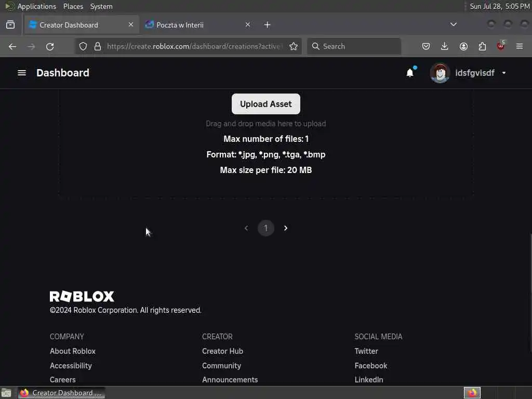Viewport: 532px width, 399px height.
Task: Click the clock Sun Jul 28
Action: [499, 6]
